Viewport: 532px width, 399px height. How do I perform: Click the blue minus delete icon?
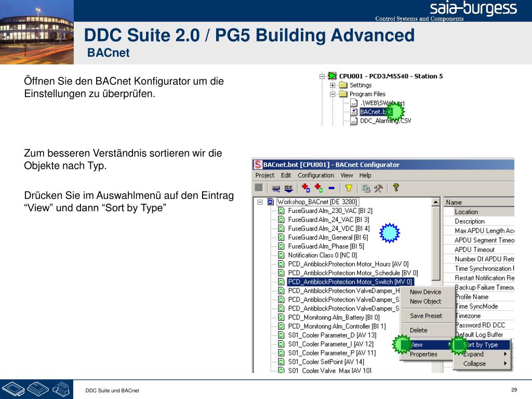coord(331,188)
